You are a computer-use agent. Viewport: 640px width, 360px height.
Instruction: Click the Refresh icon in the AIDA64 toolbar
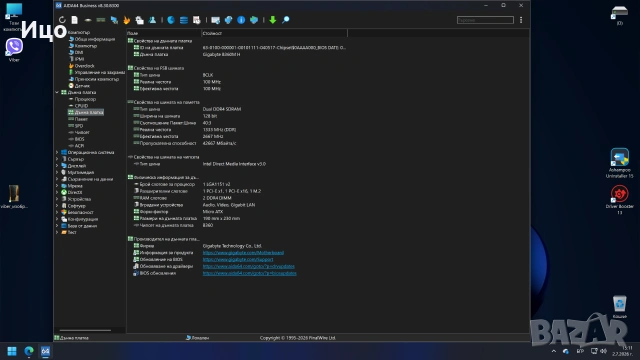62,20
